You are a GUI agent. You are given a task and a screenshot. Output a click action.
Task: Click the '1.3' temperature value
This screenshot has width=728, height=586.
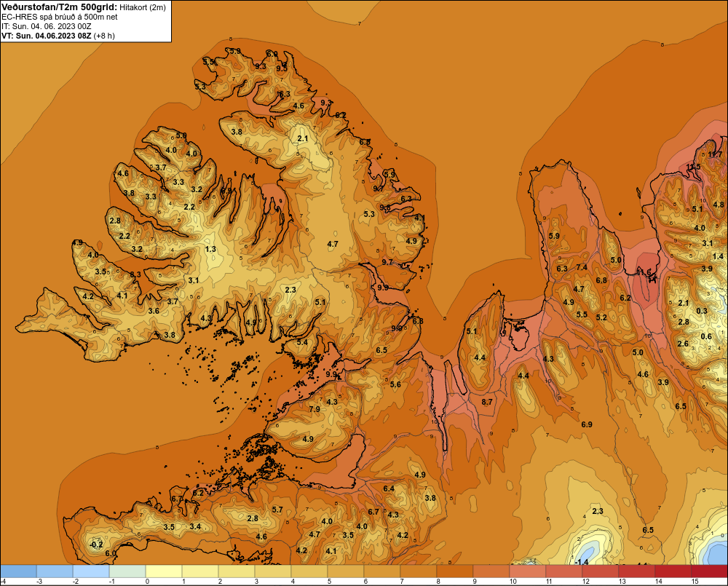coord(211,249)
